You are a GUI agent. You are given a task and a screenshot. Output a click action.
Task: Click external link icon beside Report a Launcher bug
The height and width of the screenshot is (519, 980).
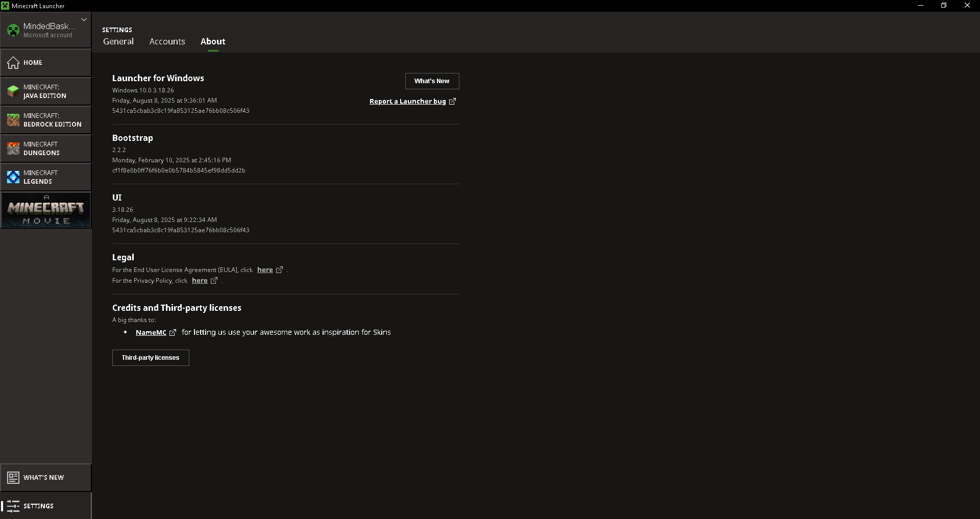point(452,102)
